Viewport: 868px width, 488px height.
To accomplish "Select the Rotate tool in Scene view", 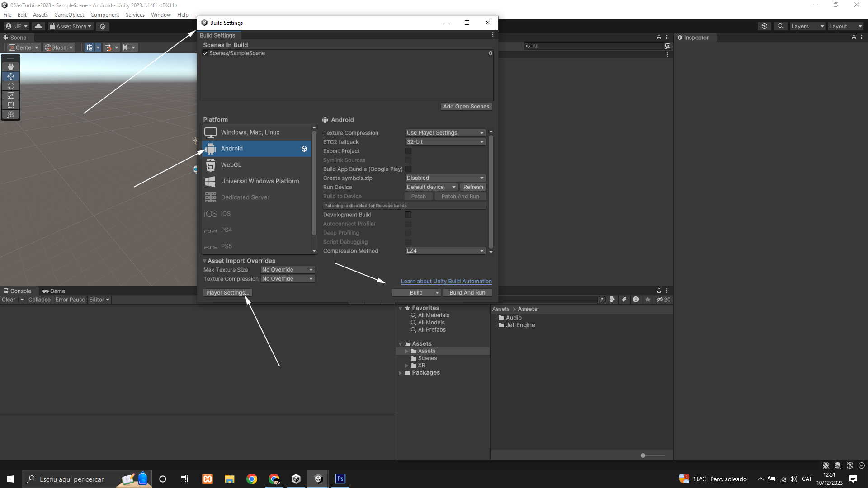I will (11, 86).
